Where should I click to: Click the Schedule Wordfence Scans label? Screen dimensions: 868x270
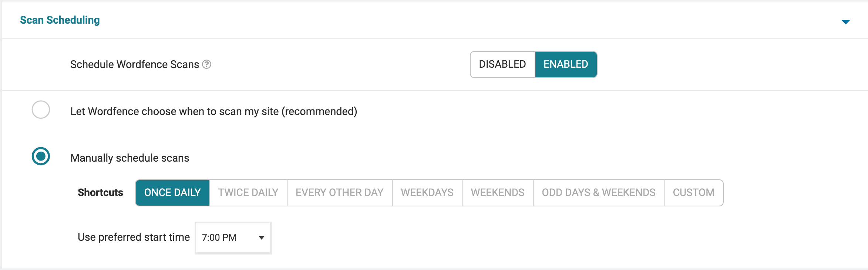point(135,64)
